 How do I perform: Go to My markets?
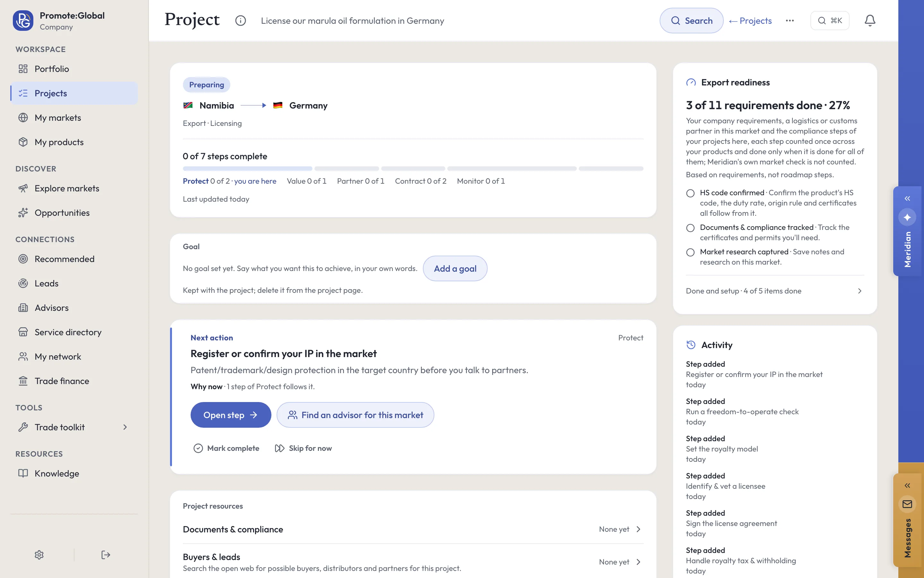[x=74, y=118]
